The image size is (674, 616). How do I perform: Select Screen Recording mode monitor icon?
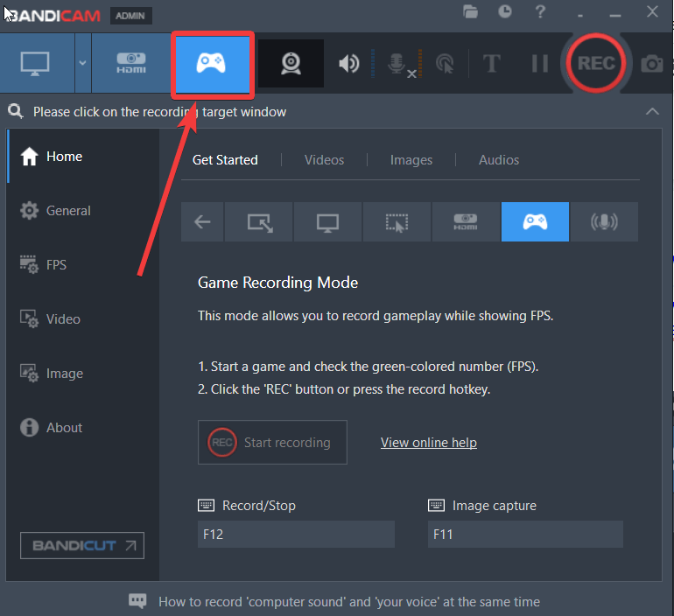(x=35, y=63)
